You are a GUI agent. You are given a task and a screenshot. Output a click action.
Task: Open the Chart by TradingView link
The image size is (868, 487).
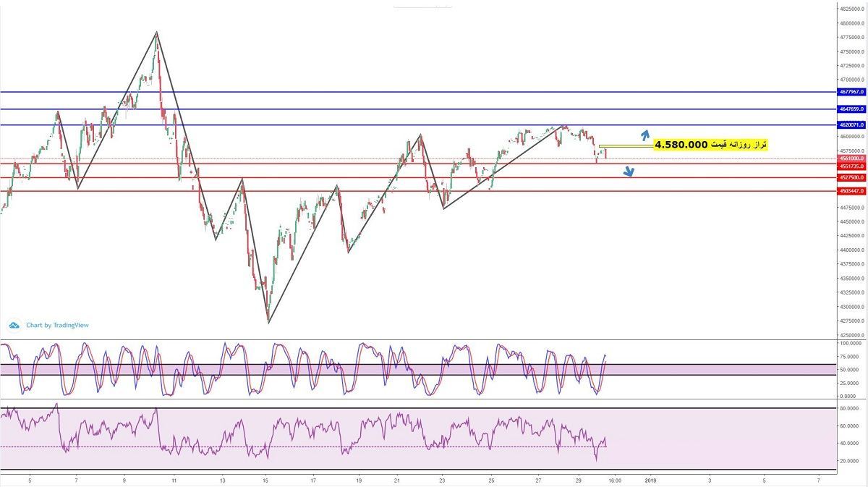click(57, 326)
